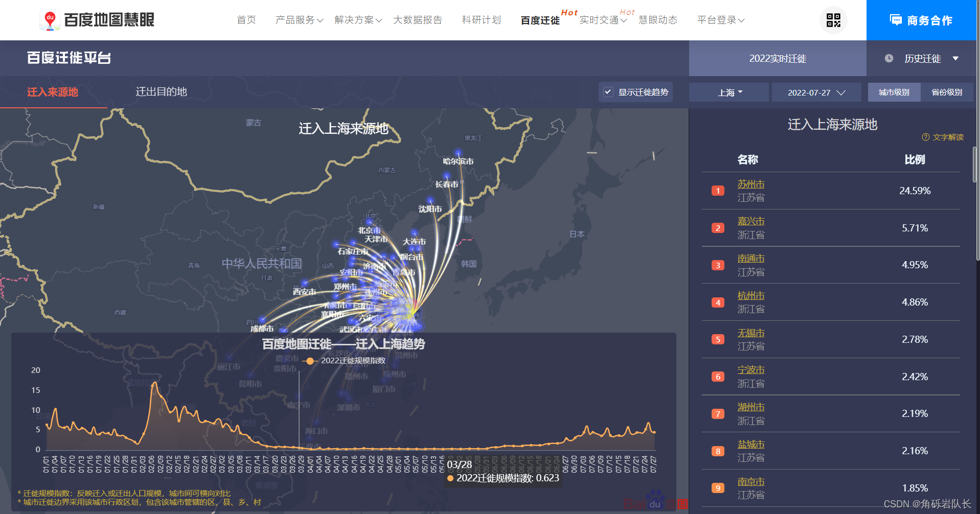Click the 24.59% ratio value
The height and width of the screenshot is (514, 980).
[915, 191]
